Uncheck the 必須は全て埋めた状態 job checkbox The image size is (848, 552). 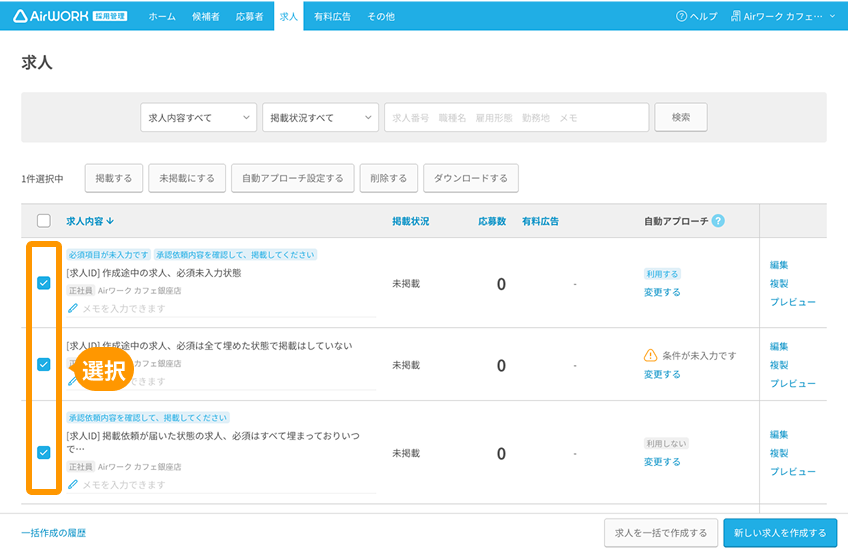pyautogui.click(x=44, y=364)
